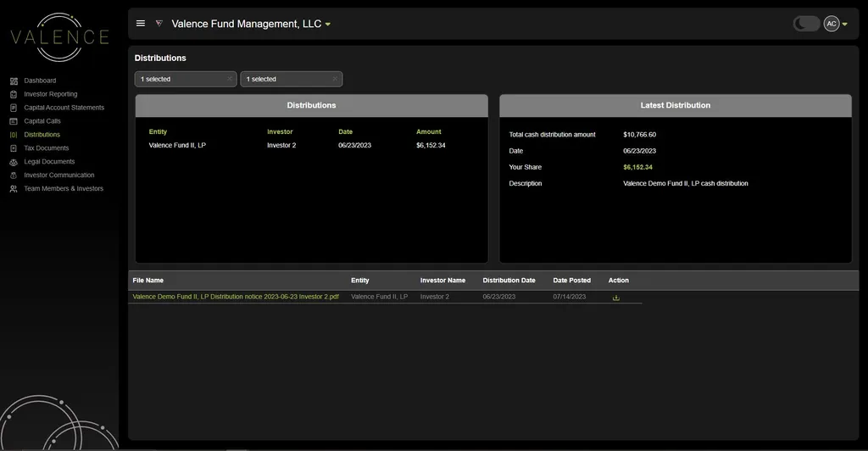Click the Legal Documents scales icon
Image resolution: width=868 pixels, height=451 pixels.
(x=14, y=162)
